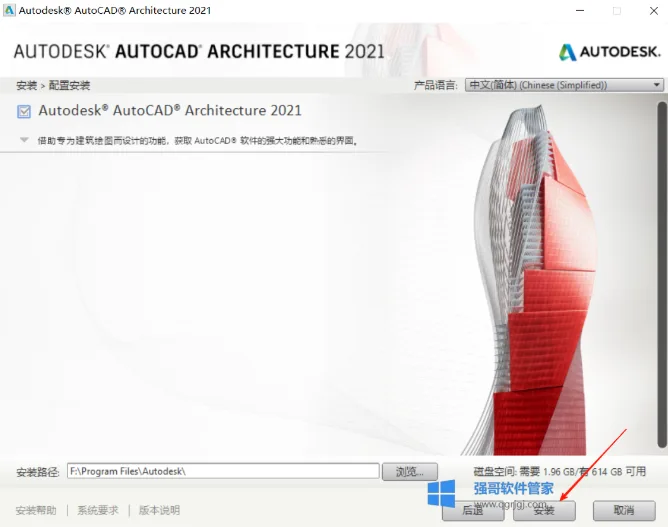Toggle the AutoCAD Architecture 2021 product checkbox

[24, 112]
